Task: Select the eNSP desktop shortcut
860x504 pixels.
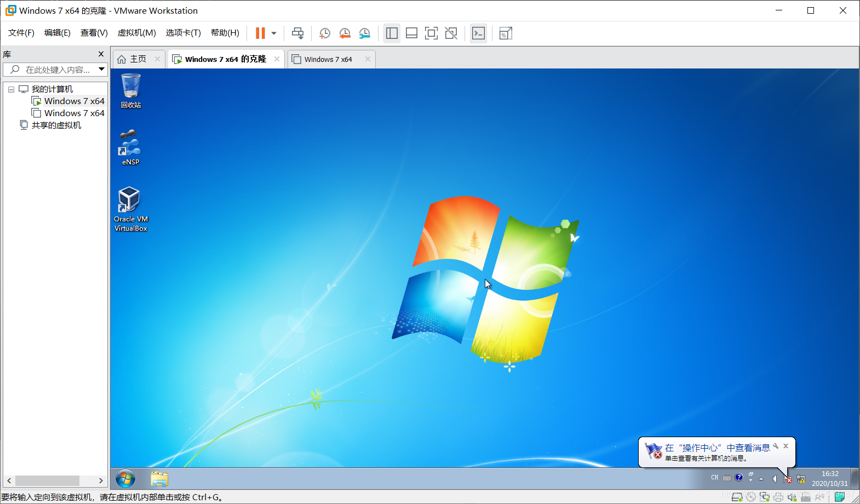Action: tap(130, 147)
